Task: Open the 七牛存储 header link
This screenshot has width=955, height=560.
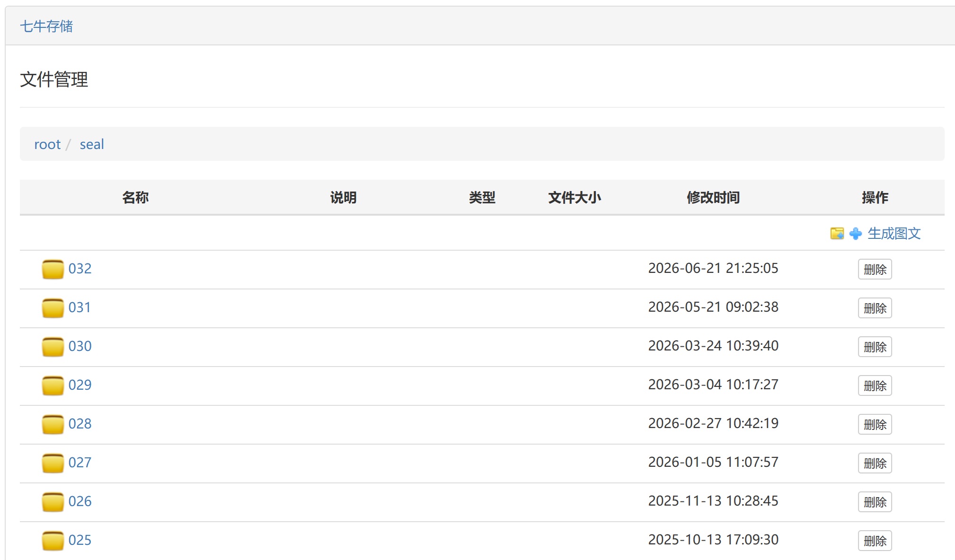Action: [x=46, y=26]
